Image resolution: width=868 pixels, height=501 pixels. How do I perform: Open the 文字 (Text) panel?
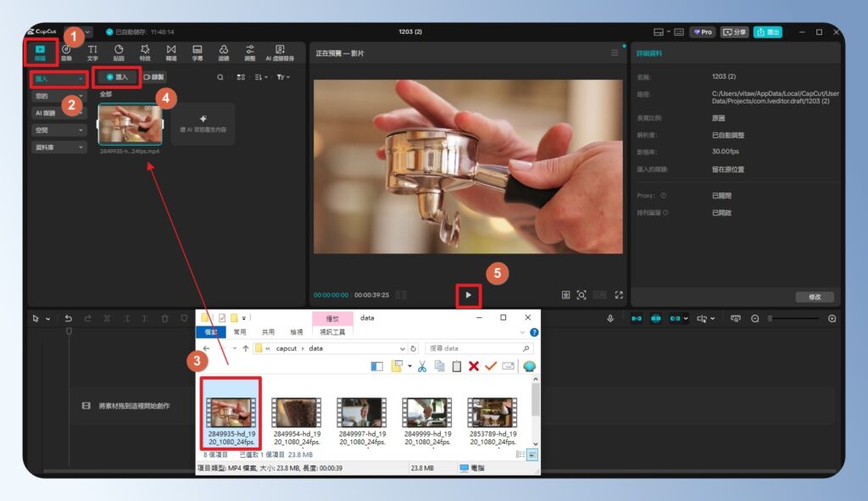click(x=92, y=52)
